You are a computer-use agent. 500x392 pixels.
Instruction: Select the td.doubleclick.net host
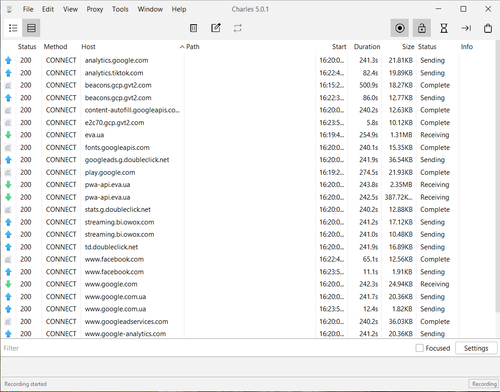coord(111,247)
